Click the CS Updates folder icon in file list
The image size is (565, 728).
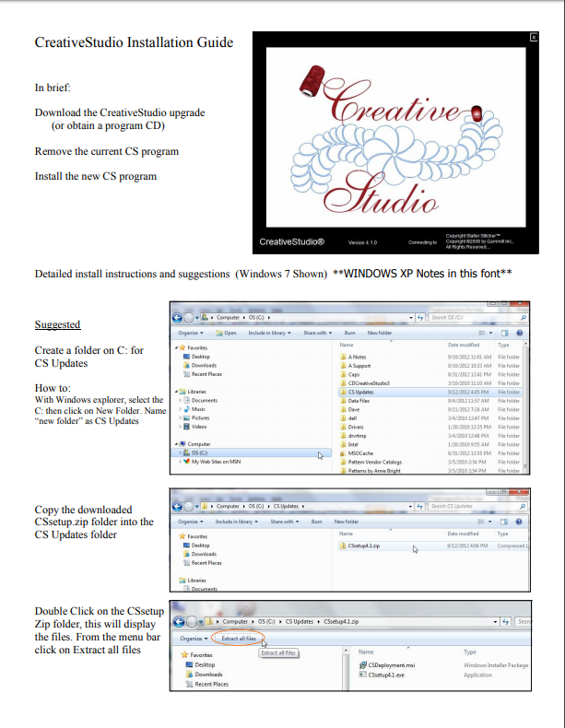pos(343,392)
